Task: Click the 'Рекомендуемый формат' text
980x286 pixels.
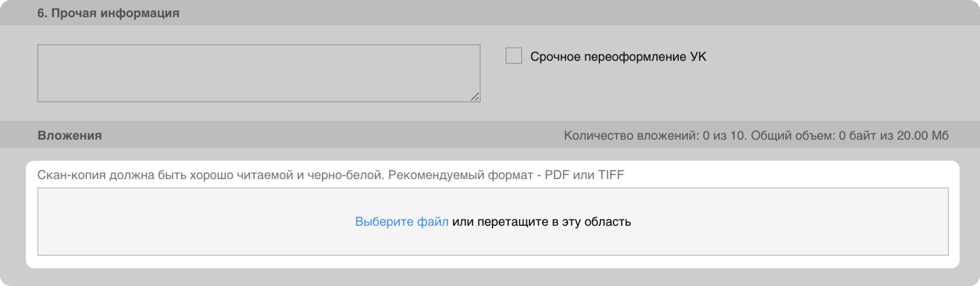Action: pyautogui.click(x=460, y=175)
